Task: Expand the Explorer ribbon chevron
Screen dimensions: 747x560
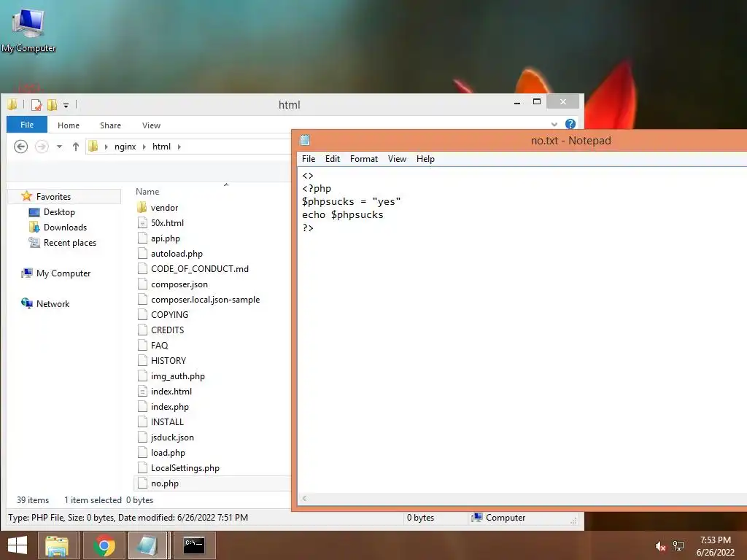Action: 554,124
